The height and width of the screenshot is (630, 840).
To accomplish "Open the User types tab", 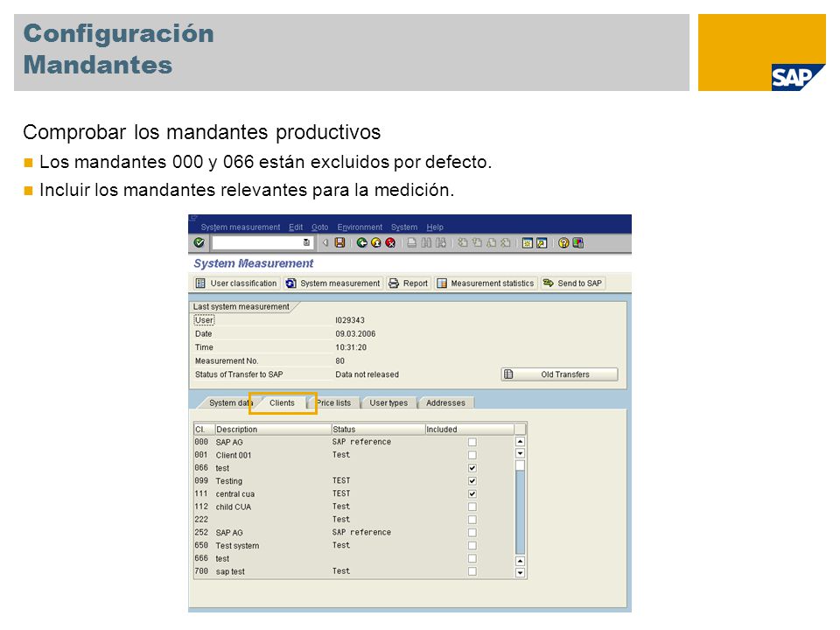I will pyautogui.click(x=388, y=402).
